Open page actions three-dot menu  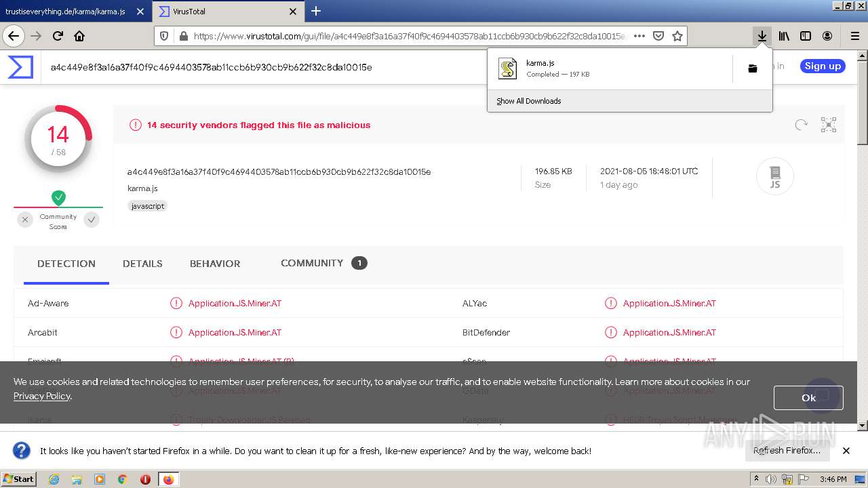(639, 36)
